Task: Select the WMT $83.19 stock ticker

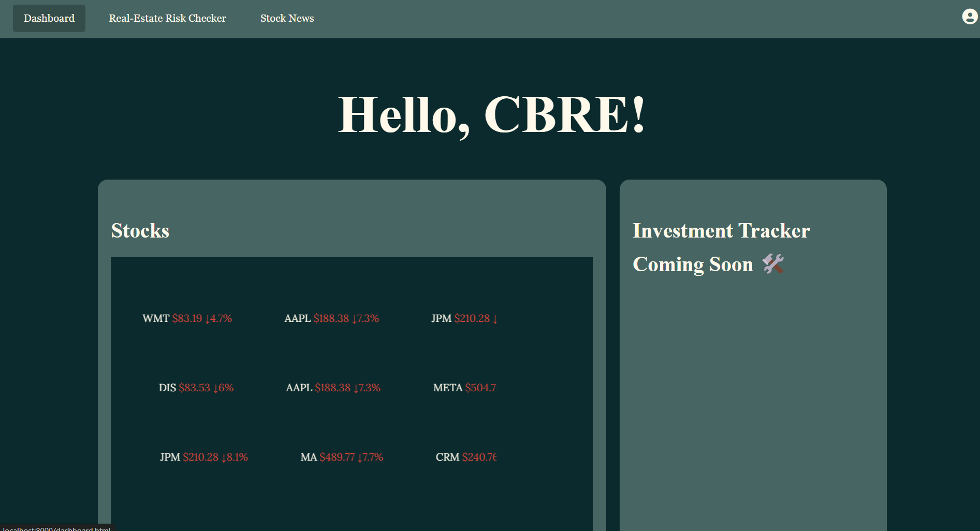Action: click(187, 318)
